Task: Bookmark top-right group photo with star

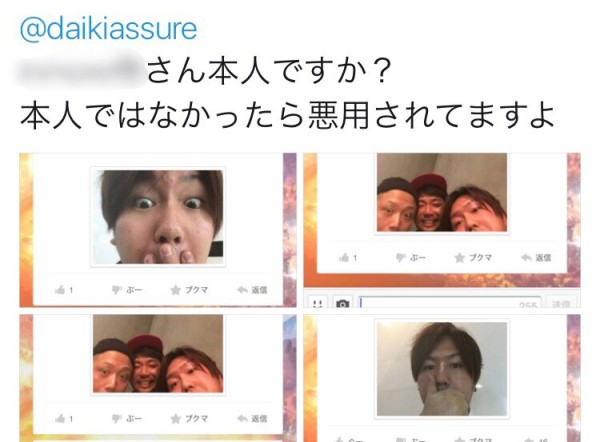Action: 460,258
